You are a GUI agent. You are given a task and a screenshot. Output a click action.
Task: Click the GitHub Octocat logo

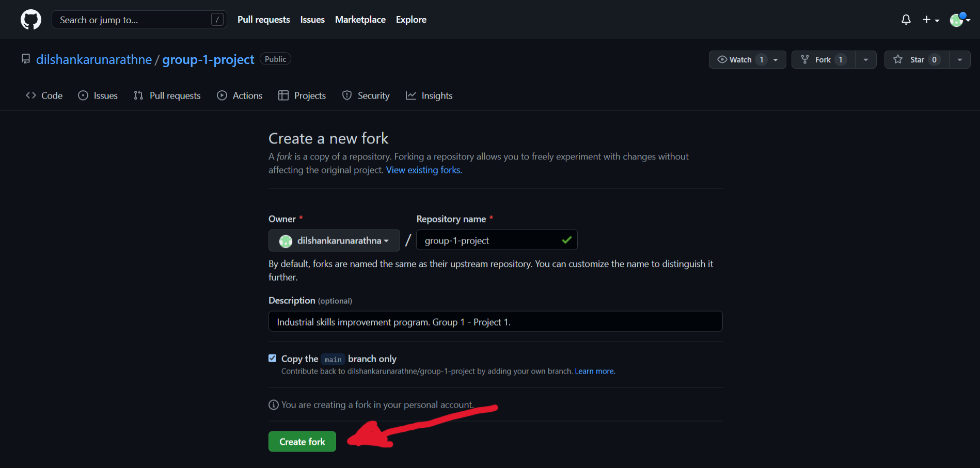(31, 20)
